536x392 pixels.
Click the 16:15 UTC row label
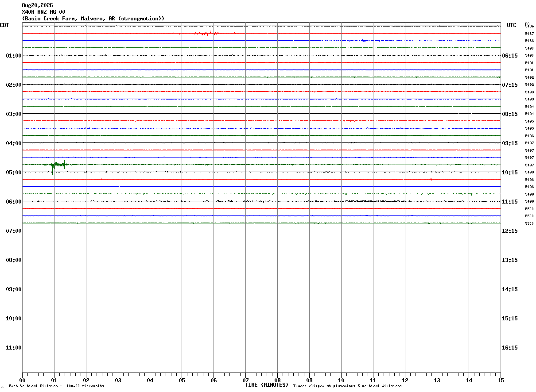[510, 347]
